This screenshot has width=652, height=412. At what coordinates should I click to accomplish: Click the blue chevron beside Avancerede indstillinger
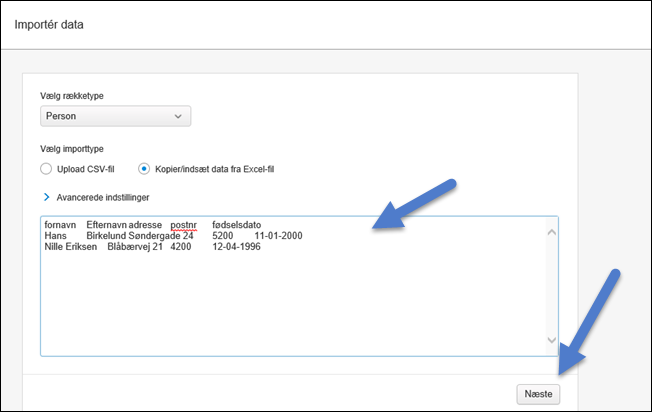pyautogui.click(x=46, y=197)
